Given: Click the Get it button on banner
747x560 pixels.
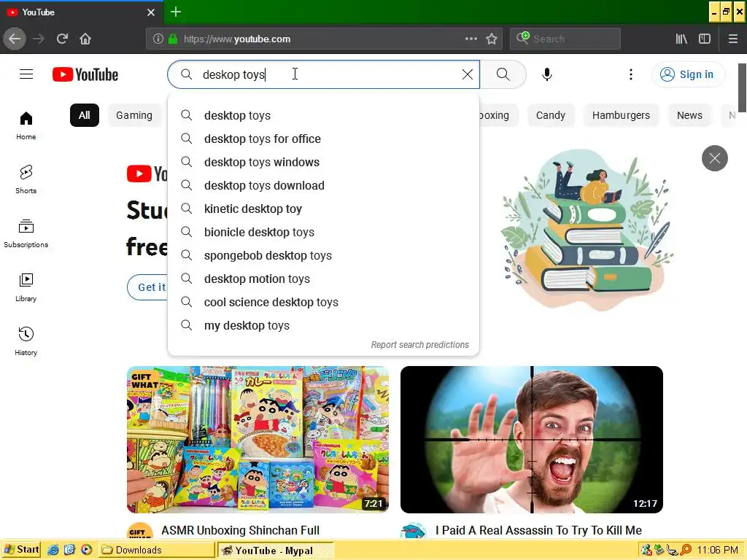Looking at the screenshot, I should pyautogui.click(x=147, y=287).
